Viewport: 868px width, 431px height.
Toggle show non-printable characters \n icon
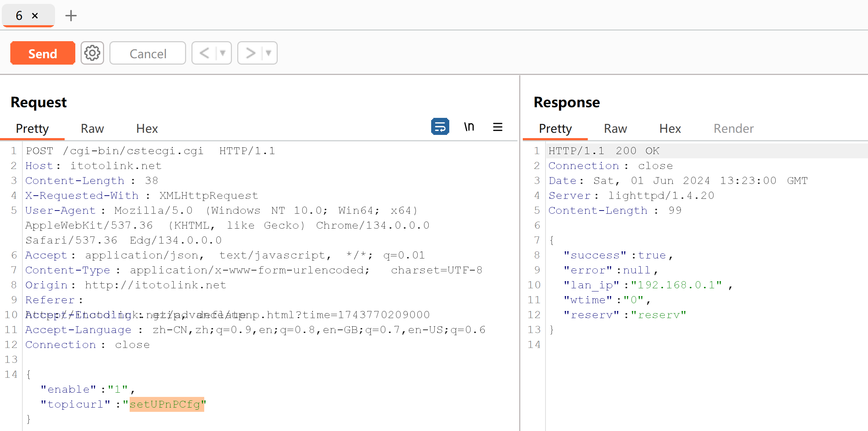[x=469, y=127]
